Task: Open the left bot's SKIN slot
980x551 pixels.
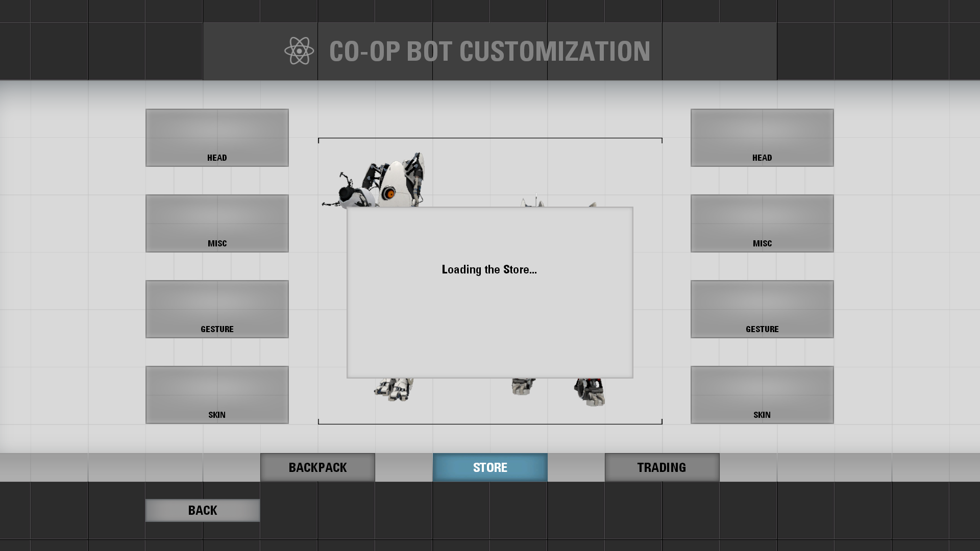Action: coord(217,395)
